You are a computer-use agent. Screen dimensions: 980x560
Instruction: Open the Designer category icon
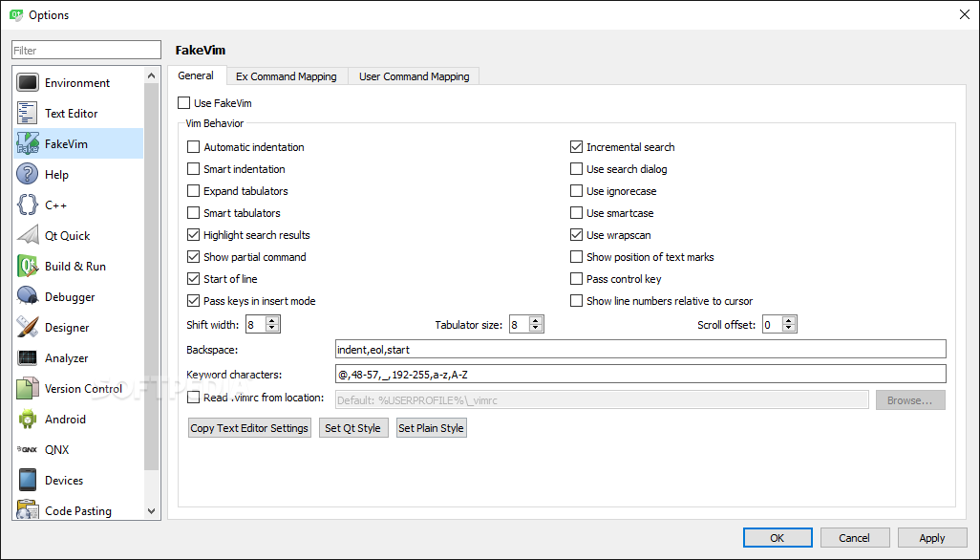[28, 328]
